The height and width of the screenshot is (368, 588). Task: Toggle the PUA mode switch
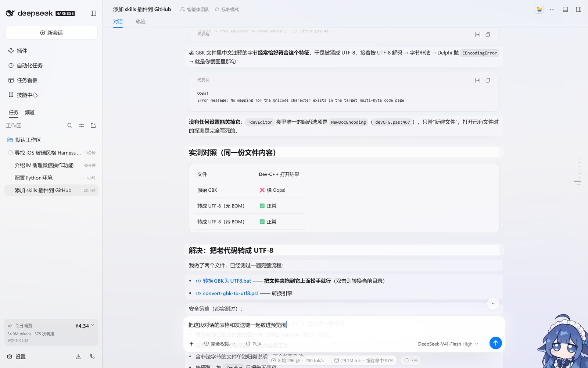254,344
